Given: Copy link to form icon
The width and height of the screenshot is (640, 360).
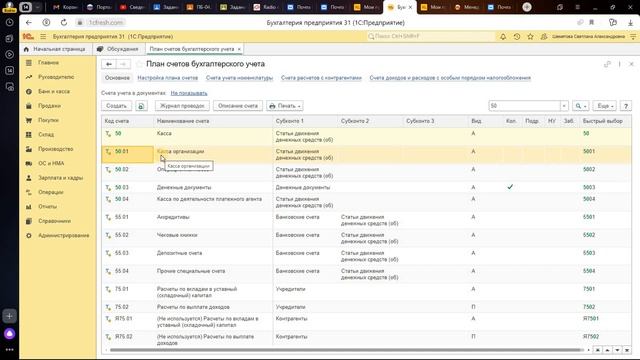Looking at the screenshot, I should (607, 64).
